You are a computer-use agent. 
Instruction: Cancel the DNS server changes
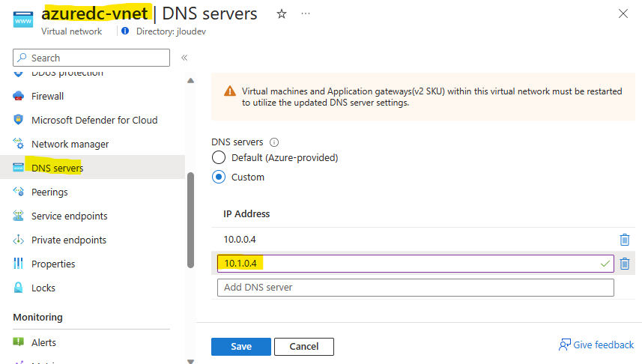click(304, 346)
